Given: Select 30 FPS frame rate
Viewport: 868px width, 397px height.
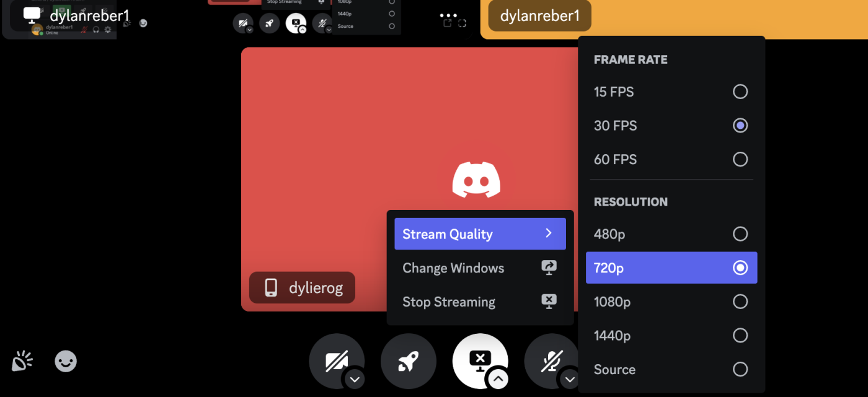Looking at the screenshot, I should click(x=671, y=126).
